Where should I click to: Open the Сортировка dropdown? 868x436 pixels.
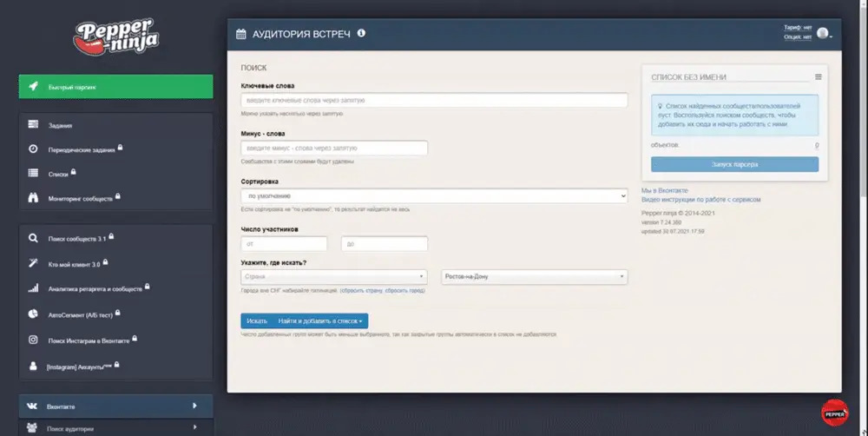434,196
